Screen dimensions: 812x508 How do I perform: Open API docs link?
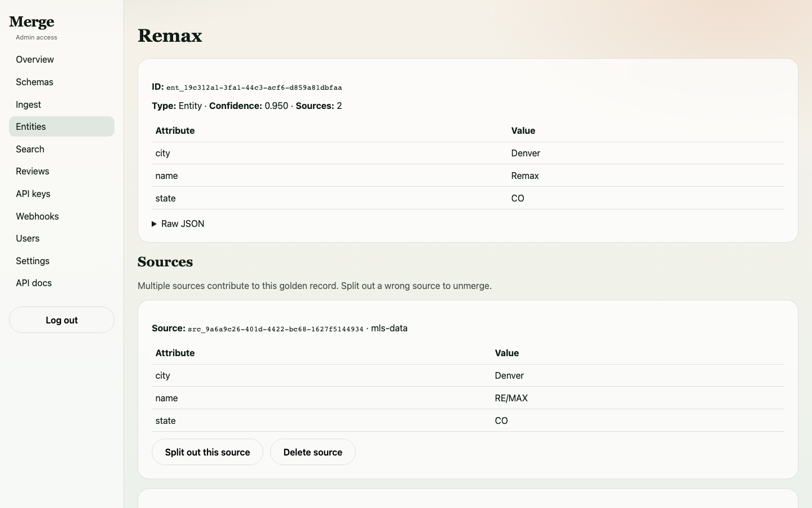pyautogui.click(x=61, y=283)
